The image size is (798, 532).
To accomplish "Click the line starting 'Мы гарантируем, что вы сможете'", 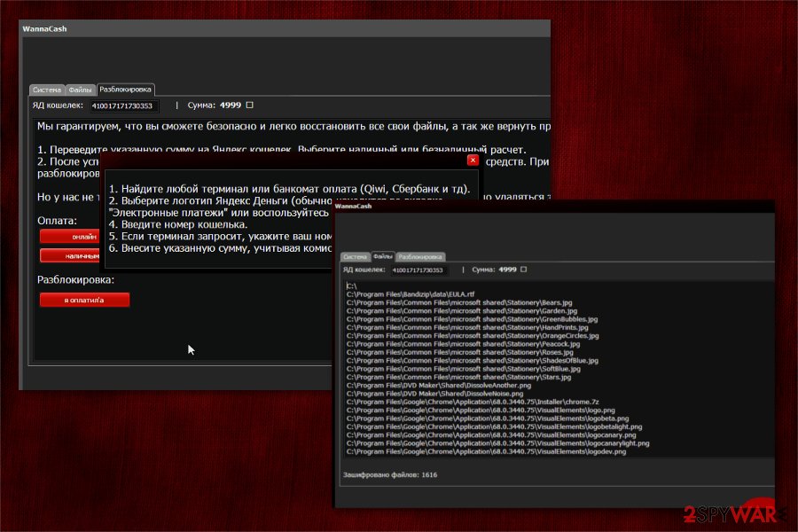I will pyautogui.click(x=293, y=126).
